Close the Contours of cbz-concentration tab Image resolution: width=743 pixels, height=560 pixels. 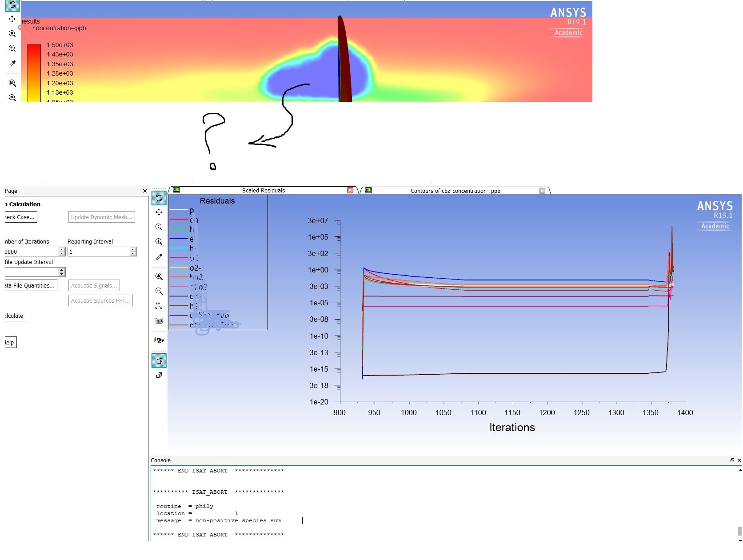pyautogui.click(x=542, y=191)
